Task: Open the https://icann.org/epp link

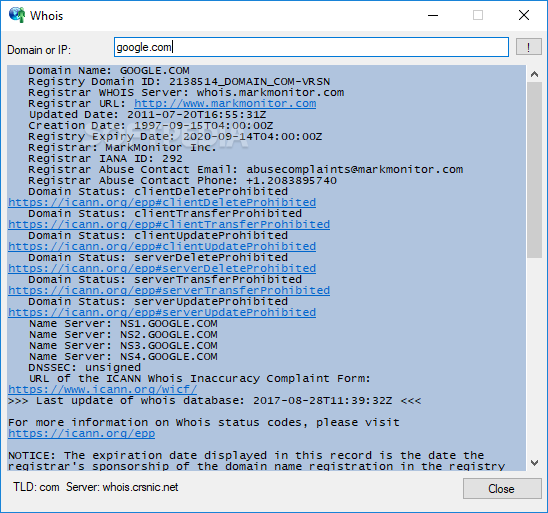Action: pyautogui.click(x=82, y=433)
